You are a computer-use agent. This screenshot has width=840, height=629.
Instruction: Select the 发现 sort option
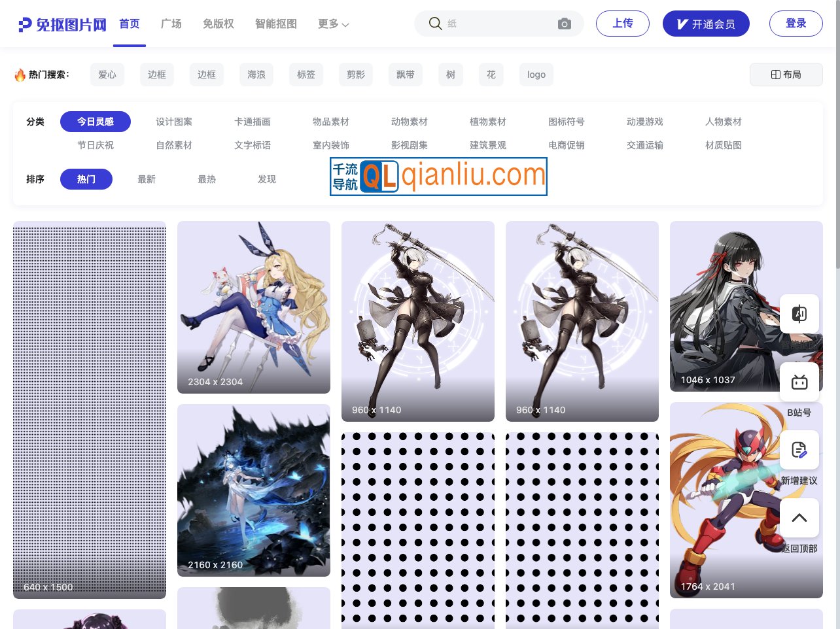click(x=267, y=179)
